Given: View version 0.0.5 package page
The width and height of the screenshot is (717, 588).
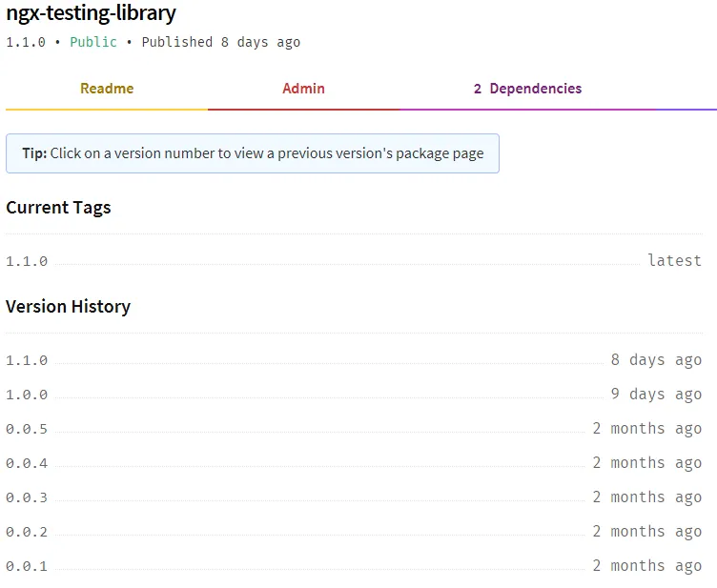Looking at the screenshot, I should point(27,429).
